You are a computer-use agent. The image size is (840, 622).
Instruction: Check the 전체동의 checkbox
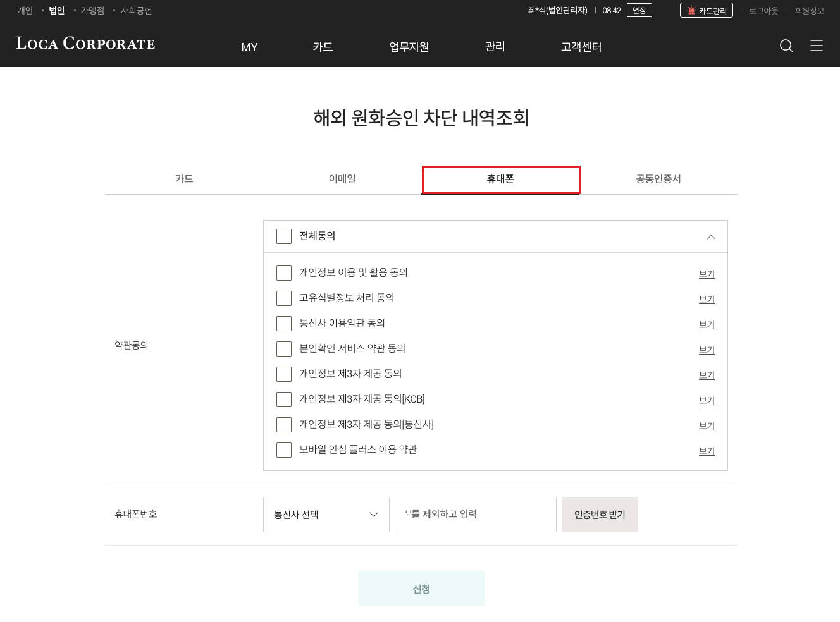coord(284,236)
